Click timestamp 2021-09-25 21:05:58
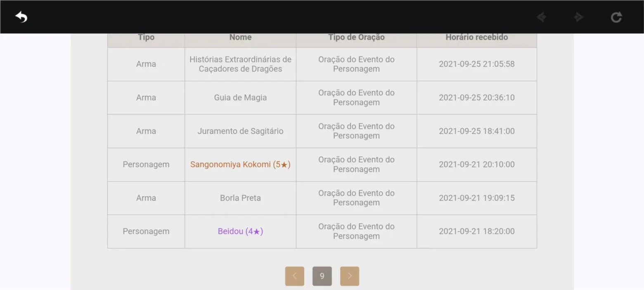The image size is (644, 290). tap(477, 64)
